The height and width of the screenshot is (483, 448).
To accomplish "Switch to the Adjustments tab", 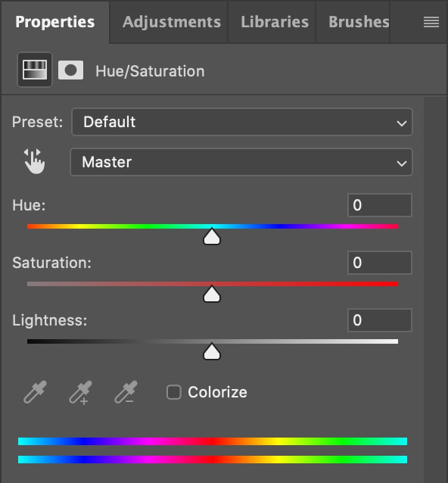I will click(172, 22).
